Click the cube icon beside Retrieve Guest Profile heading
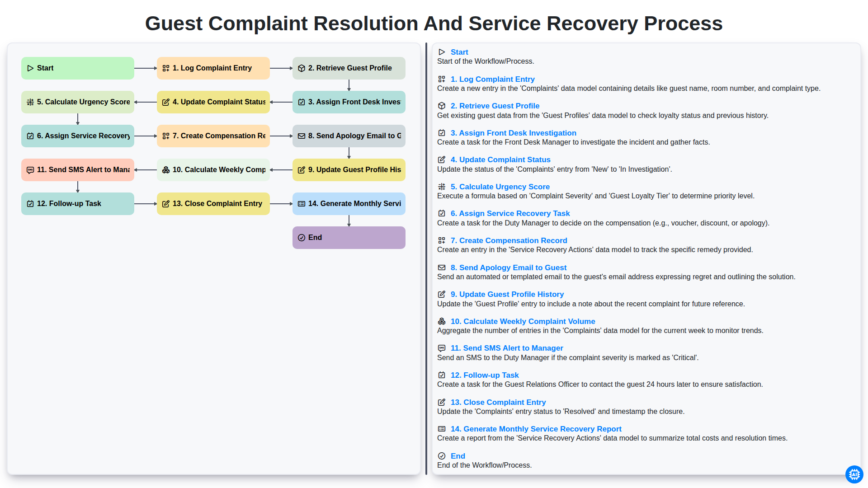 point(442,106)
